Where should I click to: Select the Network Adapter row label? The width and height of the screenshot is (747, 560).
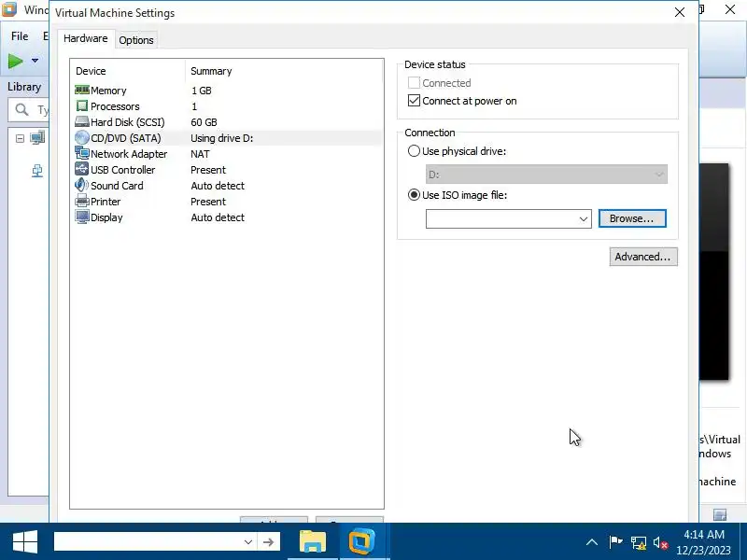pos(129,154)
